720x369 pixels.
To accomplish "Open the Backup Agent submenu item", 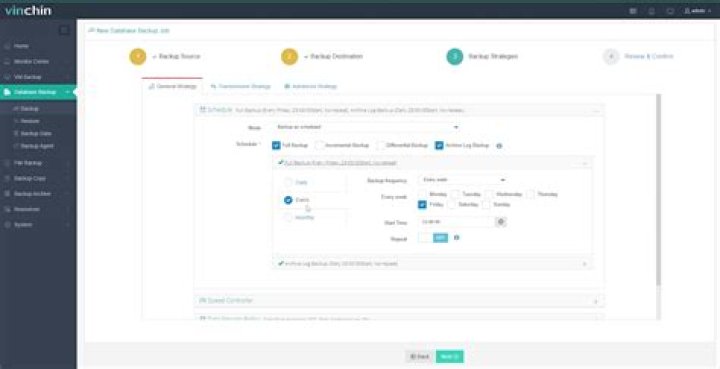I will tap(37, 146).
